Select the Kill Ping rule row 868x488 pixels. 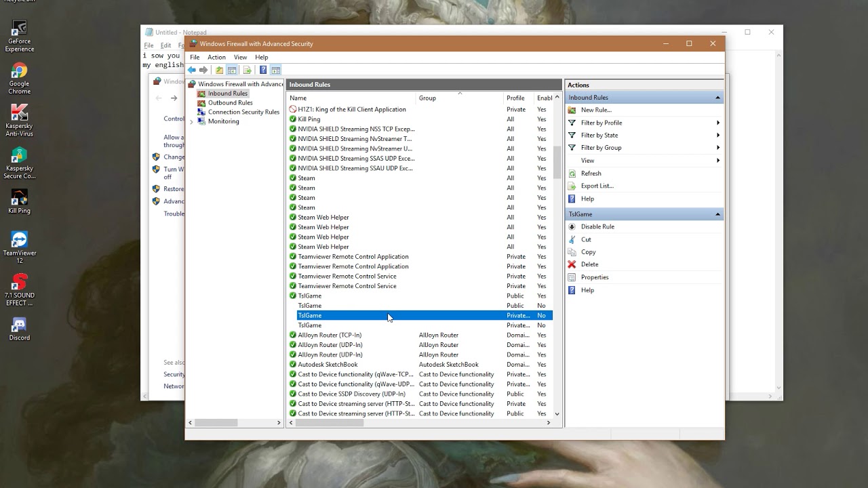[x=420, y=119]
